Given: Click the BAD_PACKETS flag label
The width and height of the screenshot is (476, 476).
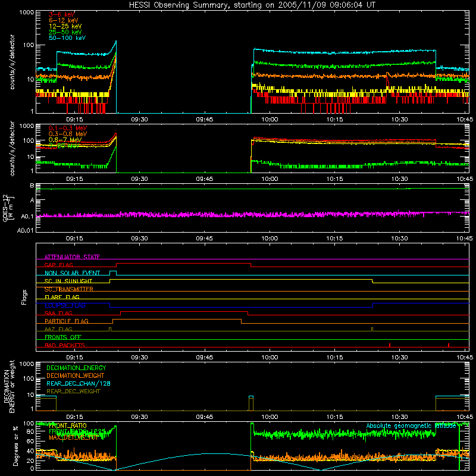Looking at the screenshot, I should click(x=65, y=345).
